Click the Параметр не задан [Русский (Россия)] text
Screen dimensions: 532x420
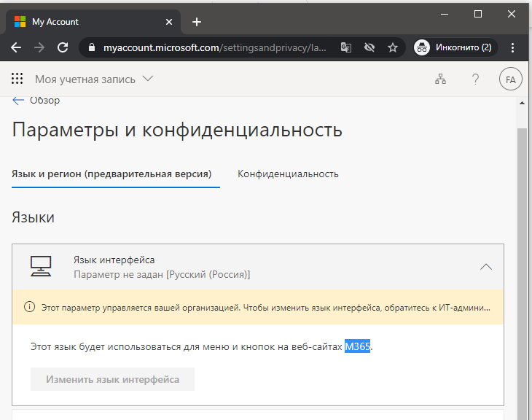(162, 274)
